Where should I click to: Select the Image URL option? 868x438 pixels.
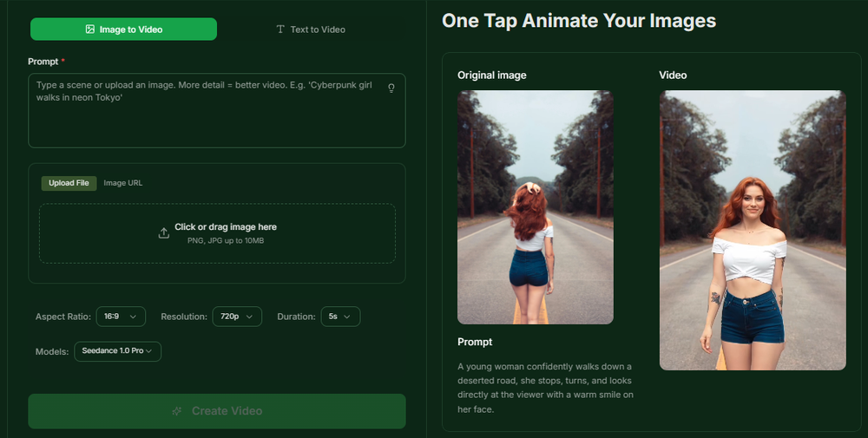(x=122, y=183)
